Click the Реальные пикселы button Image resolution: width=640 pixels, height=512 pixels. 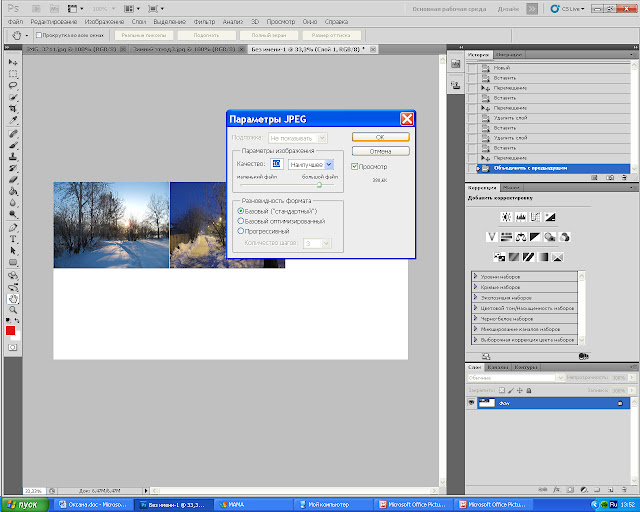(144, 36)
